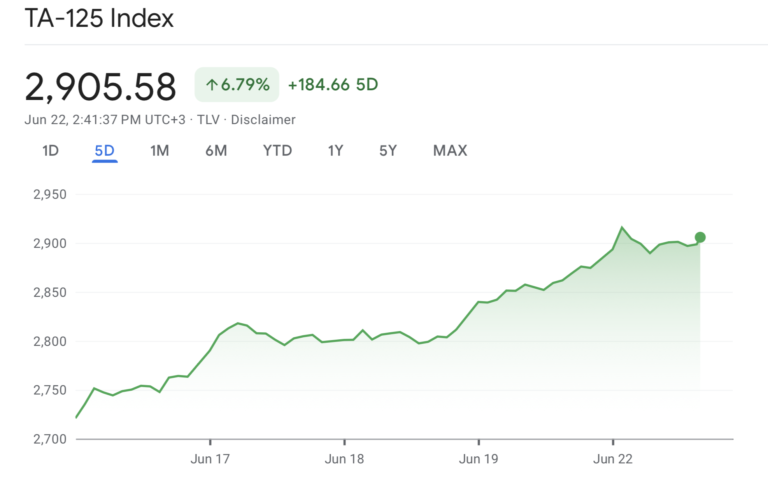Click the up-arrow in 6.79% badge
Screen dimensions: 768x484
(212, 85)
